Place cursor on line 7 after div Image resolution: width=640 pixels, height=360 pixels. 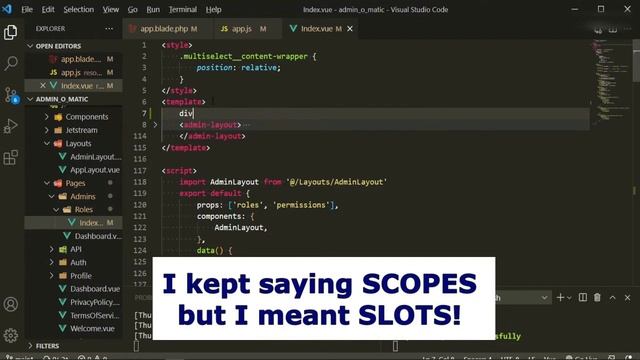tap(193, 113)
